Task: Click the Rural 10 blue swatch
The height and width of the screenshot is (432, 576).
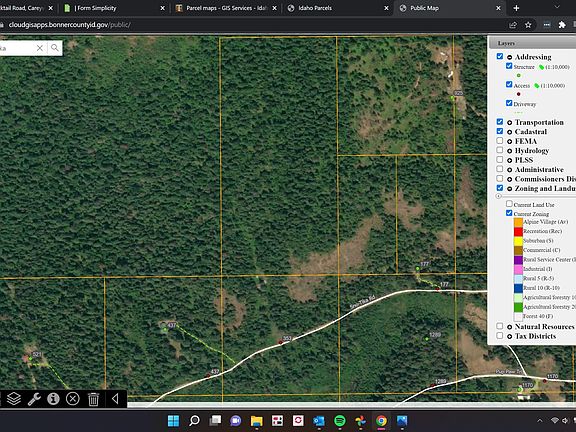Action: [x=518, y=288]
